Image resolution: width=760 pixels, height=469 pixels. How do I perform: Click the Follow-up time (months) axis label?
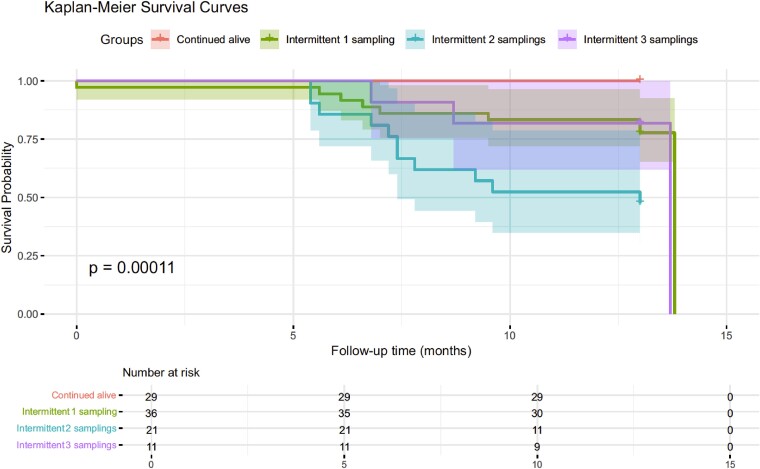click(x=401, y=351)
